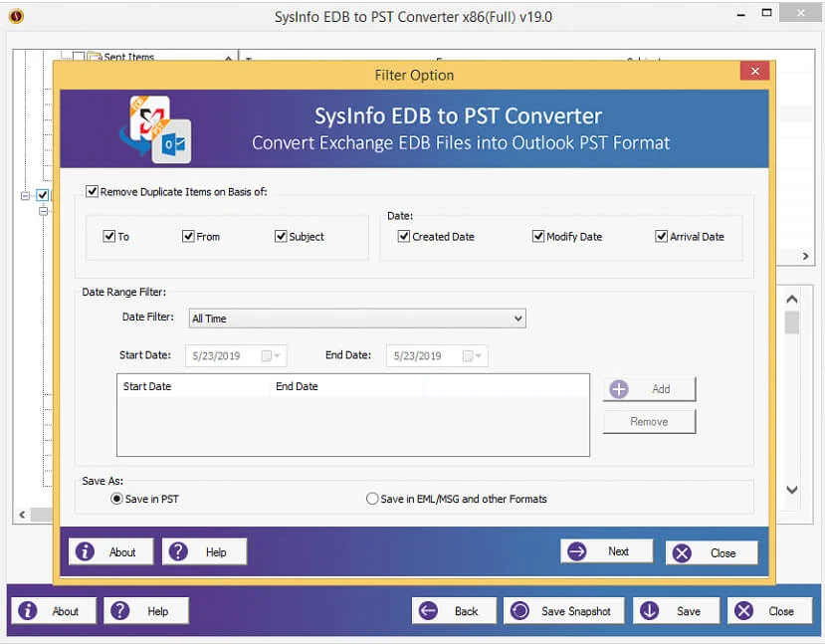
Task: Click the About info icon in Filter dialog
Action: [x=87, y=551]
